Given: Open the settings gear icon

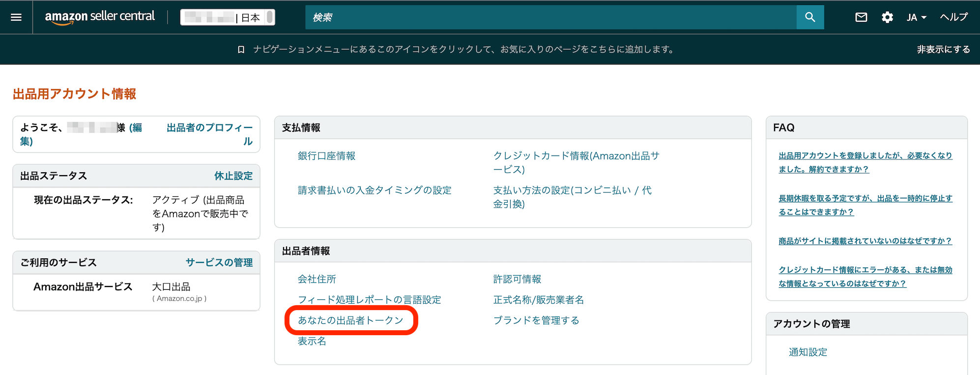Looking at the screenshot, I should [x=887, y=17].
